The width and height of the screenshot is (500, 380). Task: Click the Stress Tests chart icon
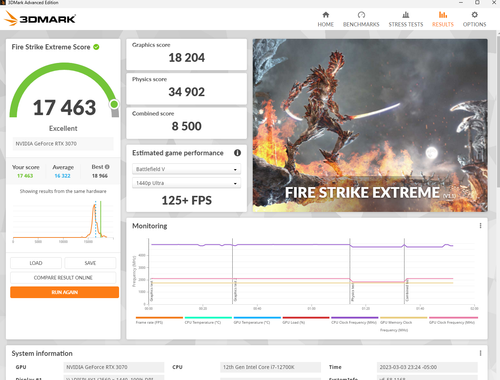coord(406,15)
